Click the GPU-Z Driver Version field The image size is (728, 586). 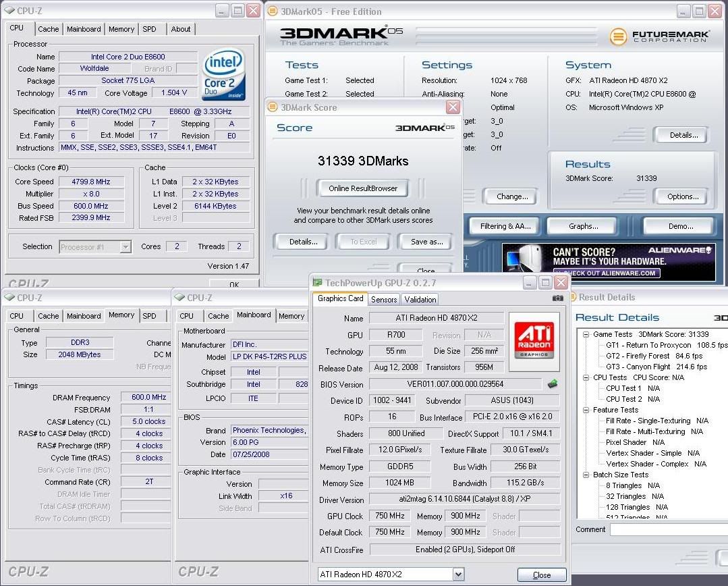pyautogui.click(x=465, y=499)
